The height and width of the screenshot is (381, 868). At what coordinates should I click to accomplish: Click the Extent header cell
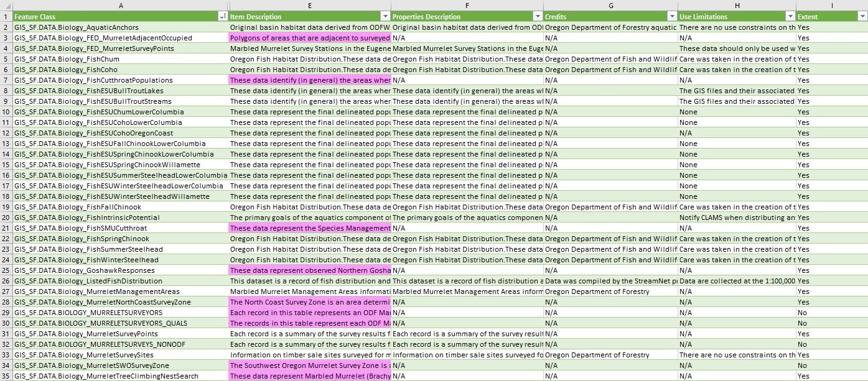pos(832,17)
